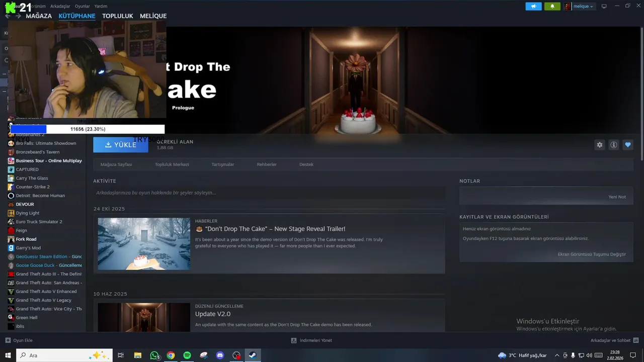Open the Destek link
This screenshot has width=644, height=362.
(306, 164)
